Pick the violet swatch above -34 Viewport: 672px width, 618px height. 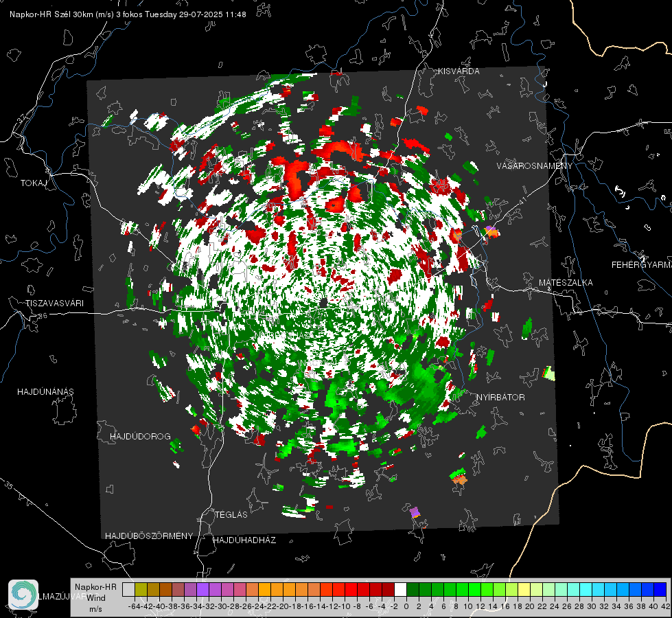coord(202,589)
